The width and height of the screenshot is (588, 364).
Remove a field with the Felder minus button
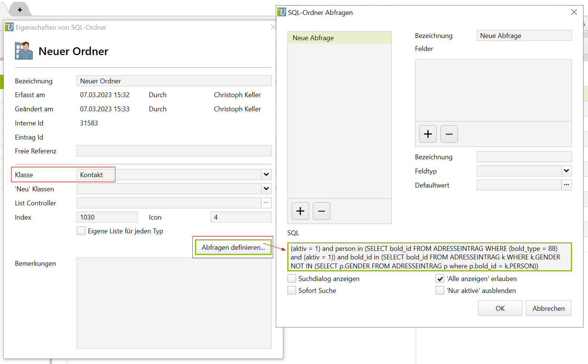[449, 134]
